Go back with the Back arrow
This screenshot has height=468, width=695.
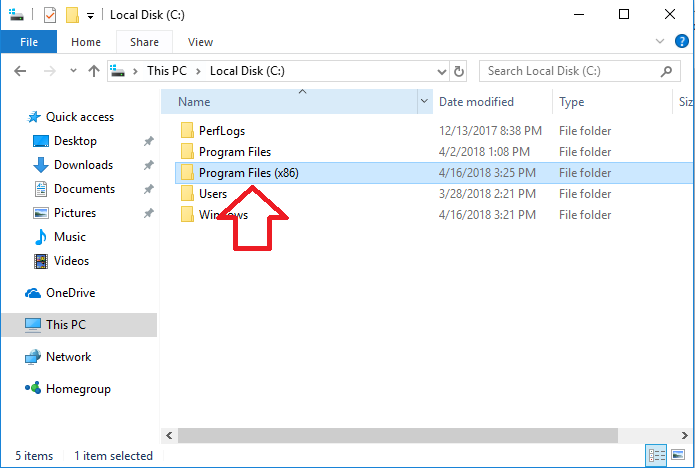[20, 71]
